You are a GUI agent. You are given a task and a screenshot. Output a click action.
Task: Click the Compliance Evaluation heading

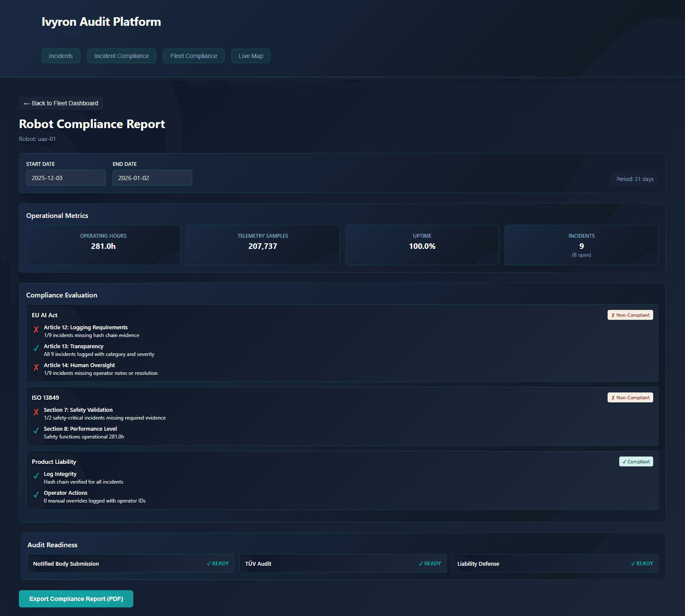tap(61, 295)
